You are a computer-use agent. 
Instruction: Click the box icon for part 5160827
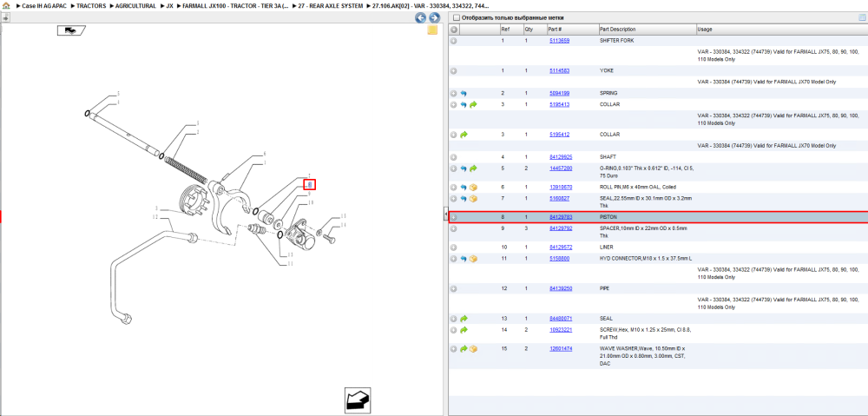(x=473, y=198)
